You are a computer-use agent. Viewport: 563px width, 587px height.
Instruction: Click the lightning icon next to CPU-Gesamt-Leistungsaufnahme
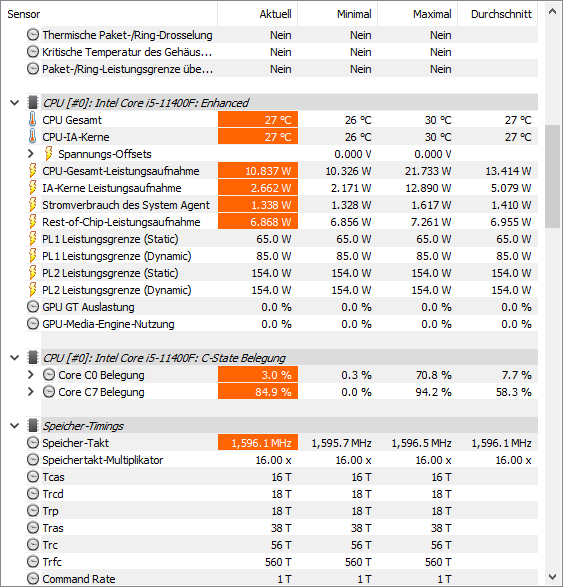click(33, 171)
